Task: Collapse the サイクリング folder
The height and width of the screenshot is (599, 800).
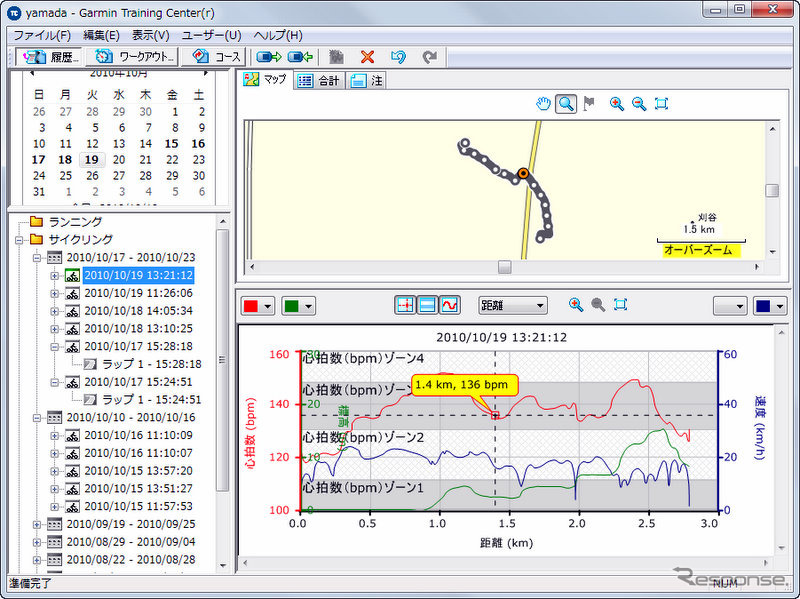Action: click(x=19, y=240)
